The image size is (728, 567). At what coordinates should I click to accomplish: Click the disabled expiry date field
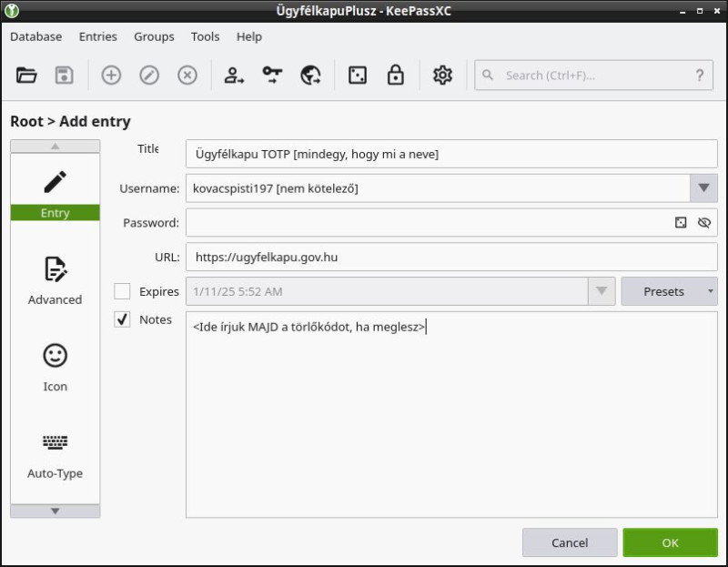click(387, 291)
